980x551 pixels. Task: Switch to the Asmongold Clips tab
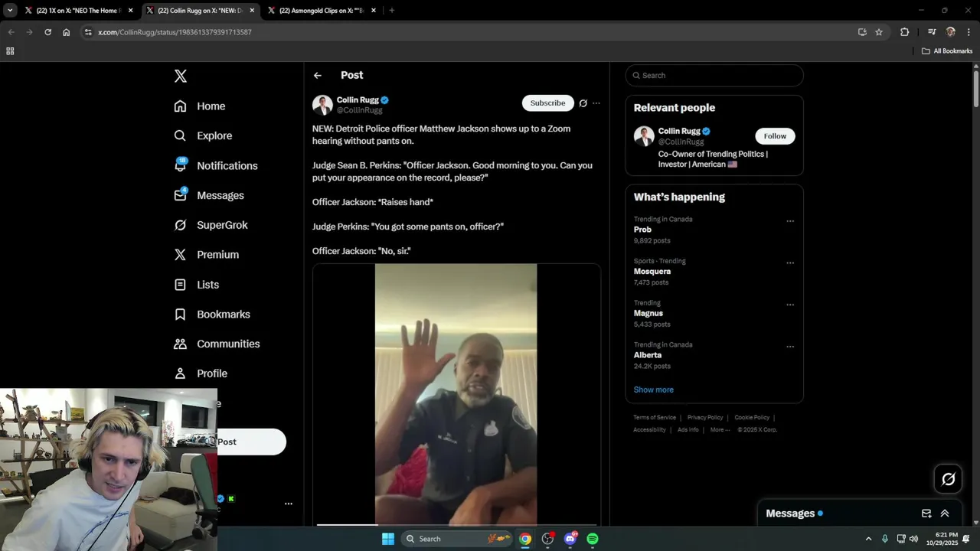[321, 11]
